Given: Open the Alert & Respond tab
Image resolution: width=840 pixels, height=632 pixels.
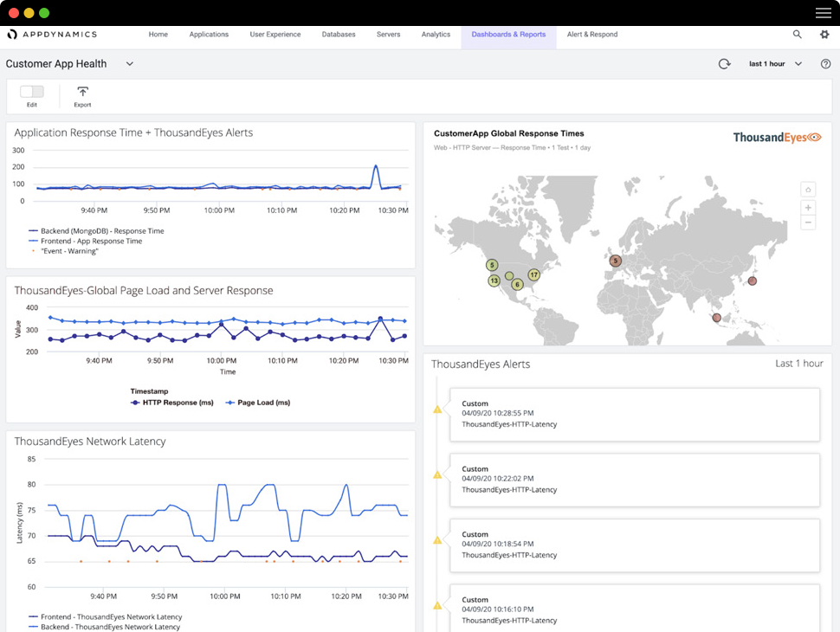Looking at the screenshot, I should pos(592,35).
